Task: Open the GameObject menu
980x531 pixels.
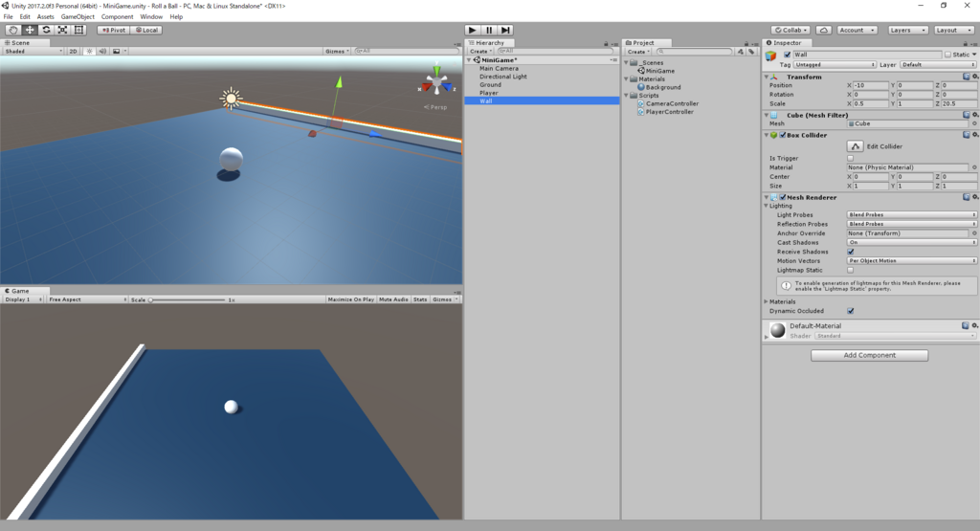Action: tap(78, 17)
